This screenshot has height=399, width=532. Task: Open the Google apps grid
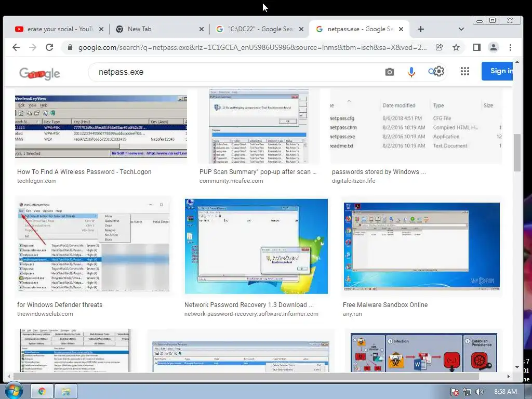pos(465,71)
